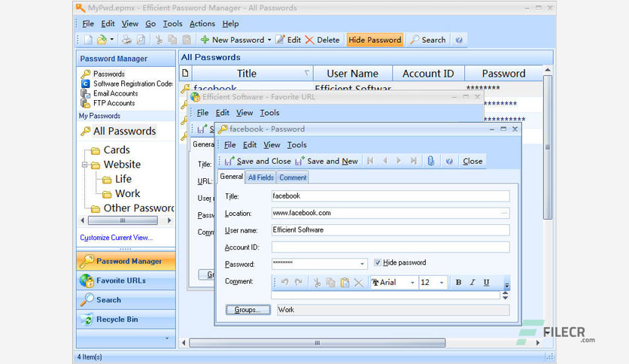Open the File menu in main window
Screen dimensions: 629x364
(88, 23)
